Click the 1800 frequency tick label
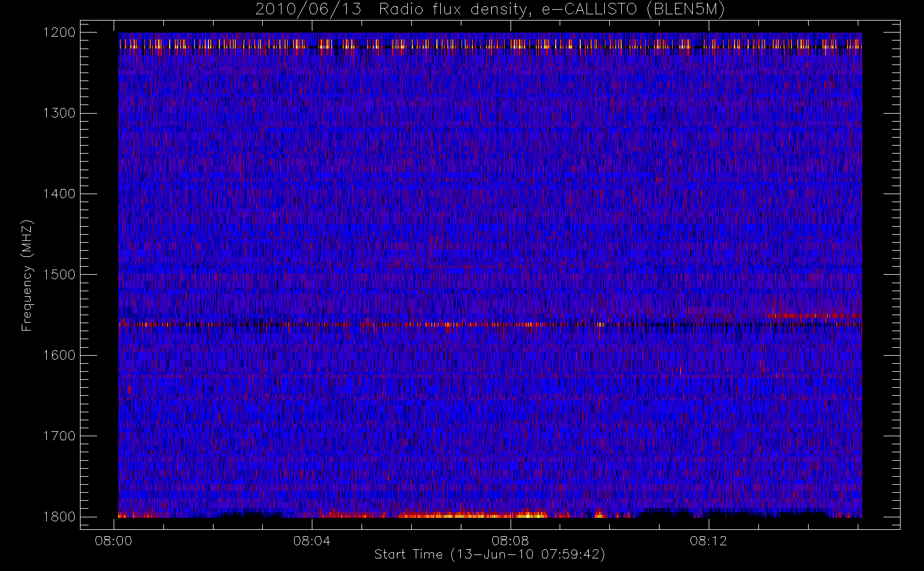 pyautogui.click(x=59, y=516)
